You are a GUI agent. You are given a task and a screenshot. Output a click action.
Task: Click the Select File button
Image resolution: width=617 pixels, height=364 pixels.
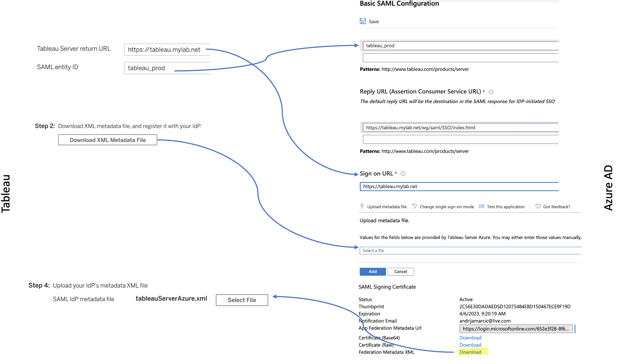pyautogui.click(x=242, y=300)
